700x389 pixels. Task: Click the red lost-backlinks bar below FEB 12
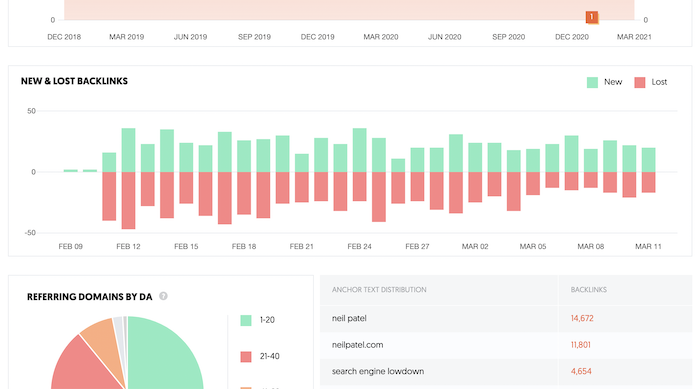pyautogui.click(x=129, y=201)
